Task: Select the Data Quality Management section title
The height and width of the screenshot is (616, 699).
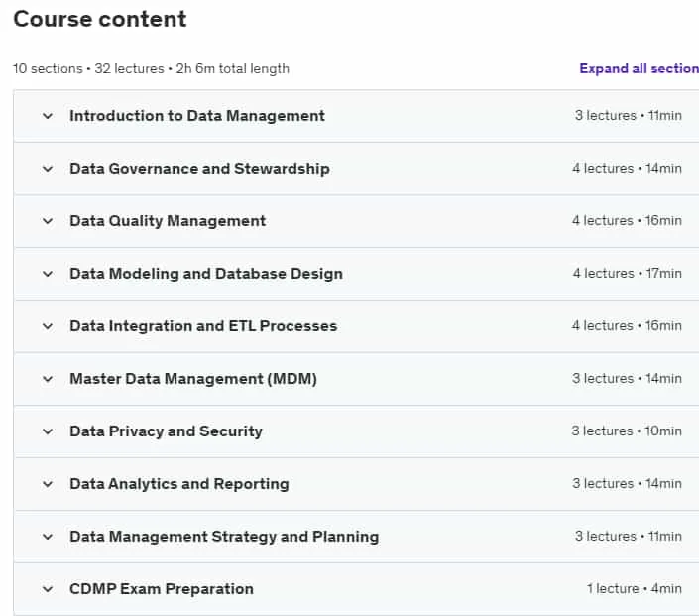Action: 168,221
